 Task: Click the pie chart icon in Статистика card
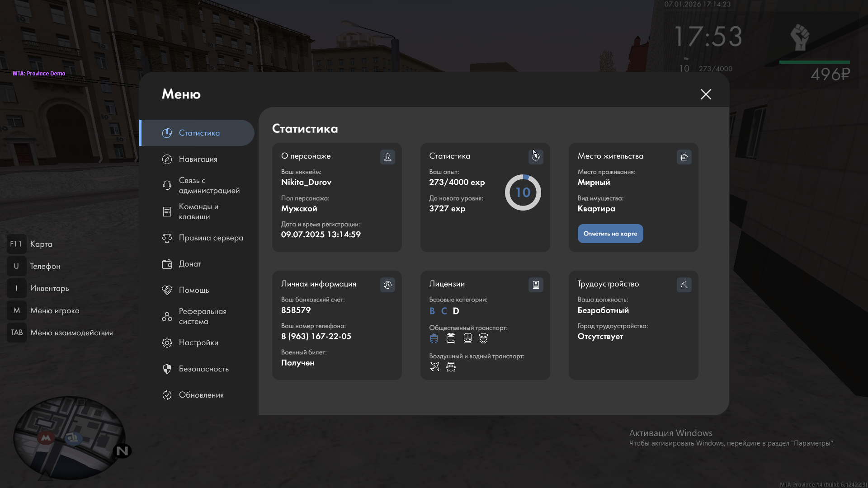pyautogui.click(x=536, y=157)
